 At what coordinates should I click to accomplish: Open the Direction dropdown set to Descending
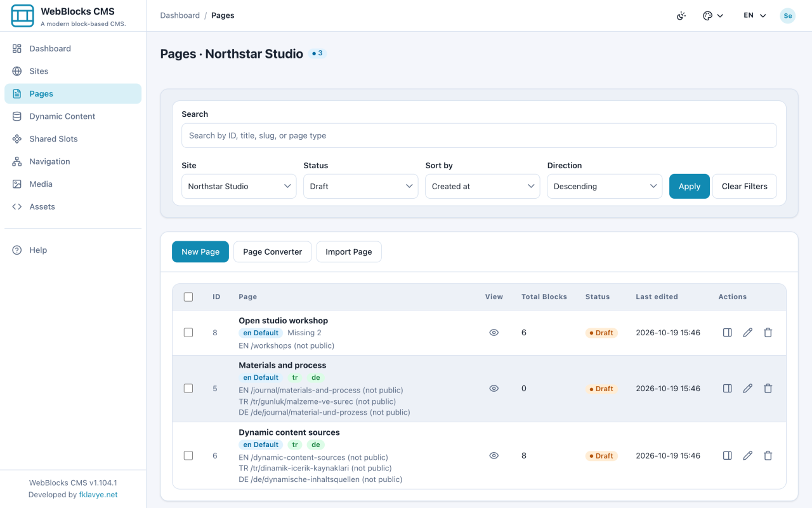point(605,187)
